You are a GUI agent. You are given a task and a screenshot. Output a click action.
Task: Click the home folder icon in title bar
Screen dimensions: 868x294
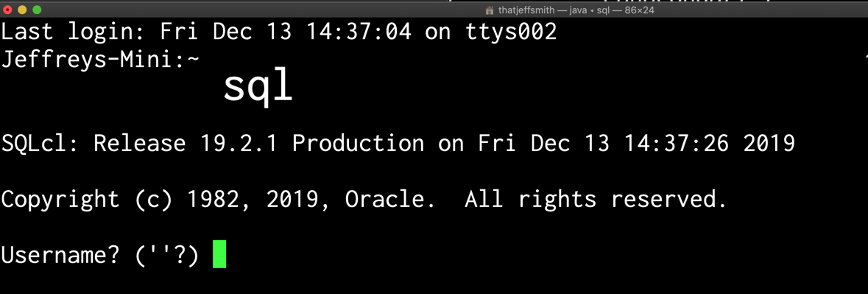pos(489,10)
